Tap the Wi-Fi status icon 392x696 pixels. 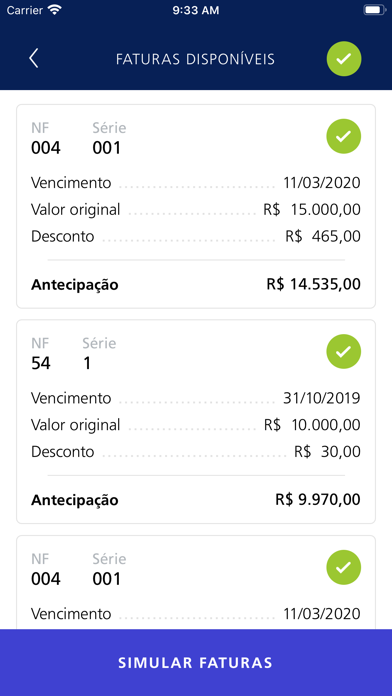point(55,10)
